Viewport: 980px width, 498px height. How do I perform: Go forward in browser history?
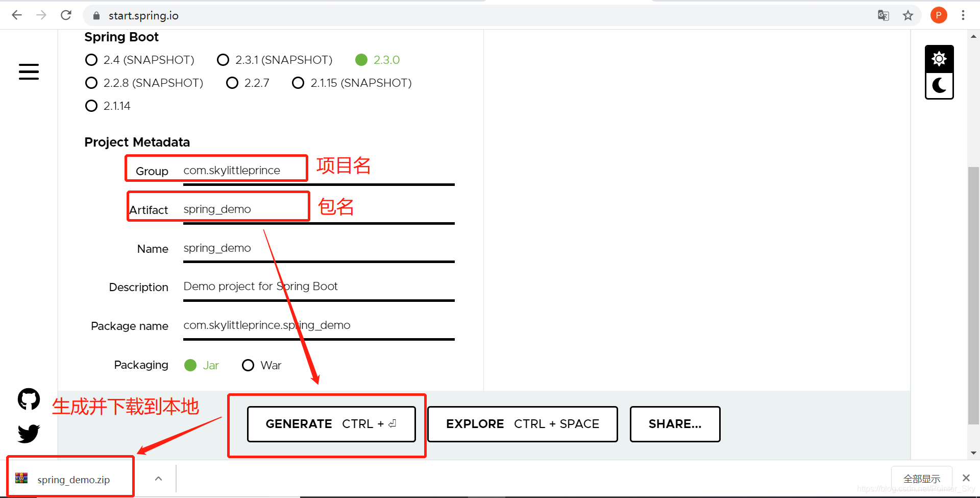(41, 15)
